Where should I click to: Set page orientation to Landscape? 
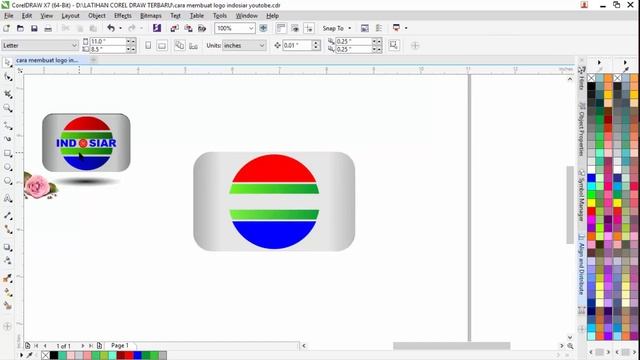162,45
